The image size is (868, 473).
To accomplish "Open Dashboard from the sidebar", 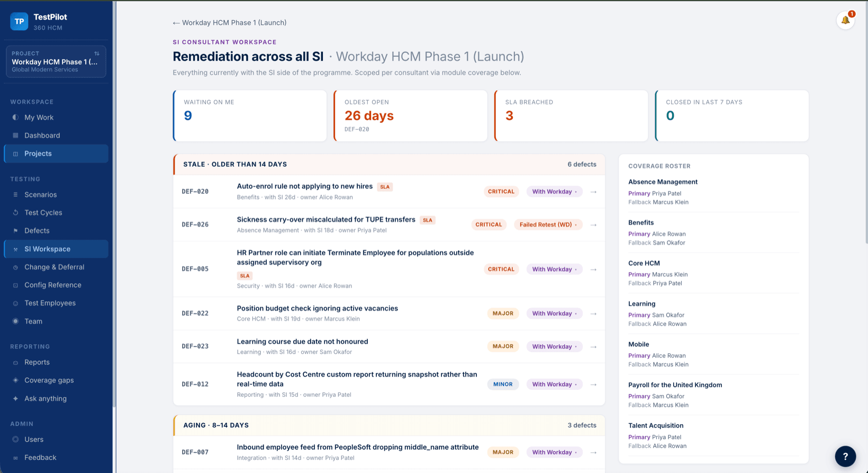I will point(56,136).
